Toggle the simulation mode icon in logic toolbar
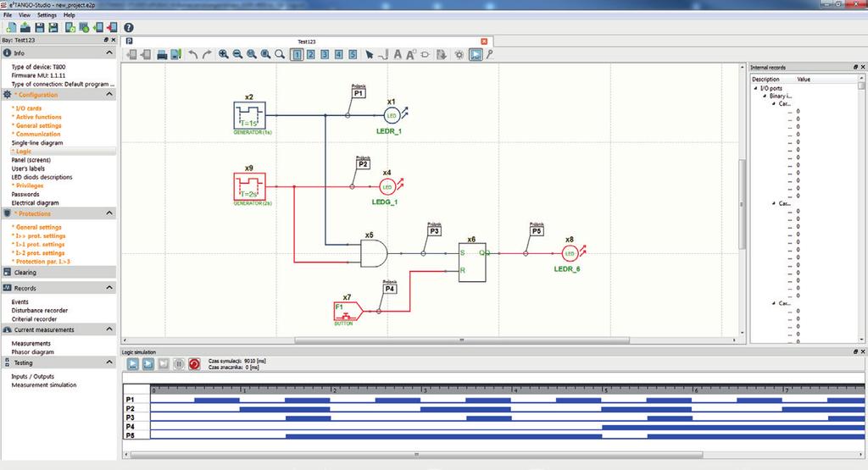Viewport: 868px width, 470px height. click(476, 54)
